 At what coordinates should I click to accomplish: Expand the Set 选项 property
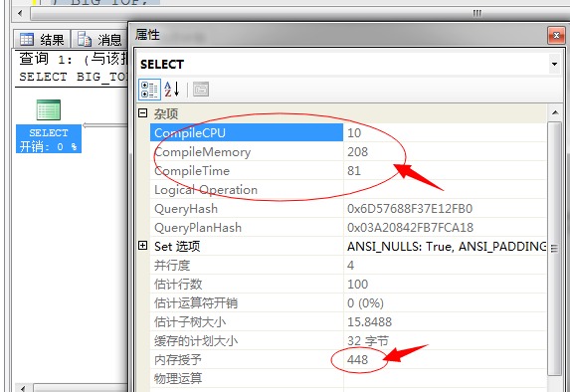[x=143, y=246]
